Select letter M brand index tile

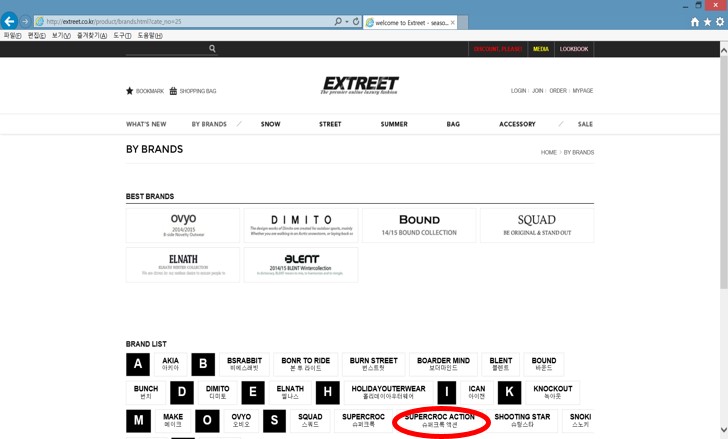click(x=138, y=421)
